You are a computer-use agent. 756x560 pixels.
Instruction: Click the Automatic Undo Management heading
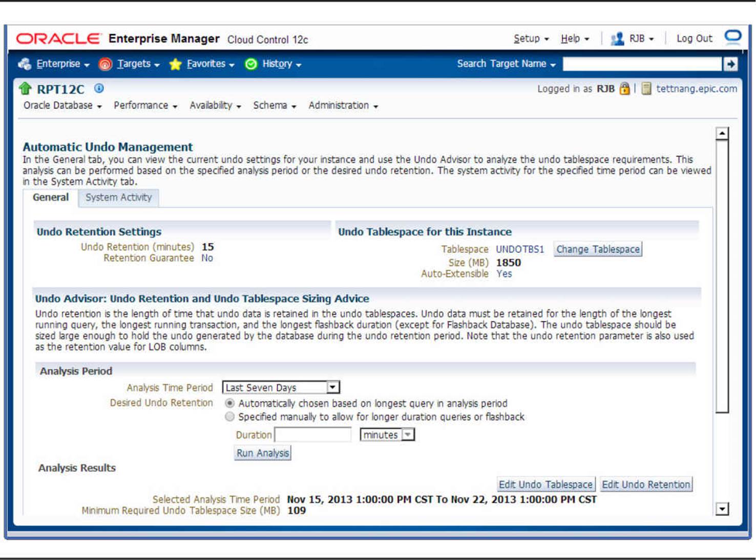coord(108,147)
